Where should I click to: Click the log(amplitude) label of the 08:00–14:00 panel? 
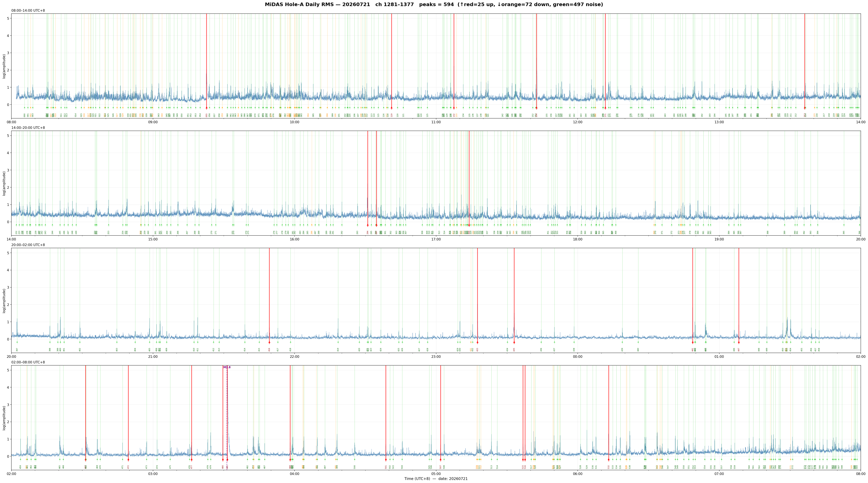tap(4, 66)
